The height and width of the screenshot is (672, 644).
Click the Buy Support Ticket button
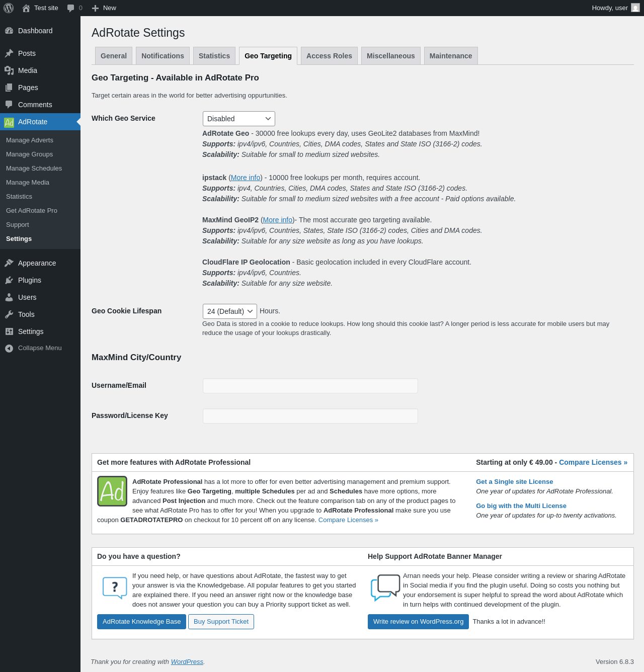pyautogui.click(x=221, y=622)
